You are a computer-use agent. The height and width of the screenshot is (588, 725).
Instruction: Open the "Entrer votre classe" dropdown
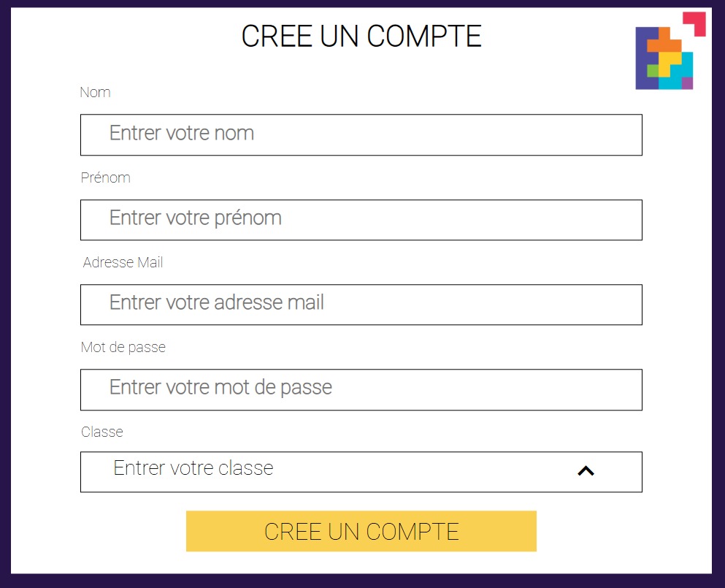(361, 471)
